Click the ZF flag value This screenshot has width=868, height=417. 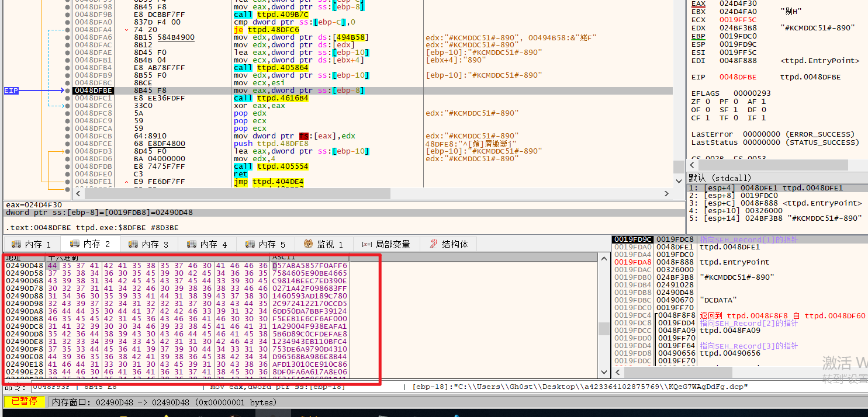tap(707, 102)
